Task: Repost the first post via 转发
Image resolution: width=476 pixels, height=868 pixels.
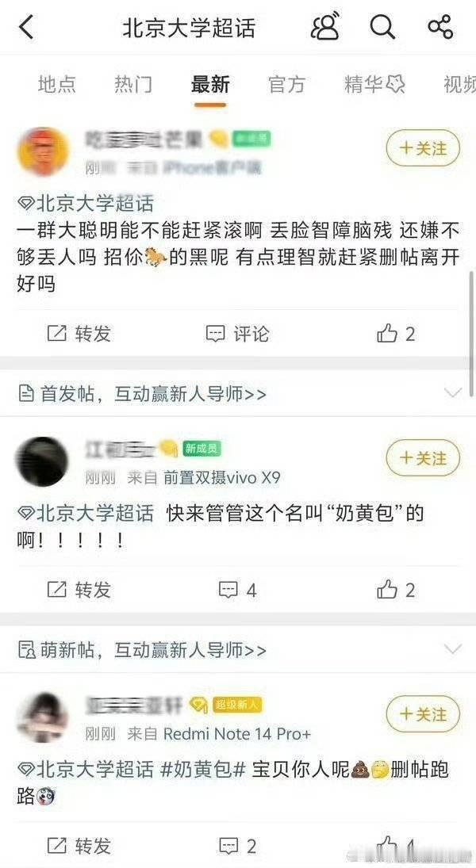Action: coord(79,334)
